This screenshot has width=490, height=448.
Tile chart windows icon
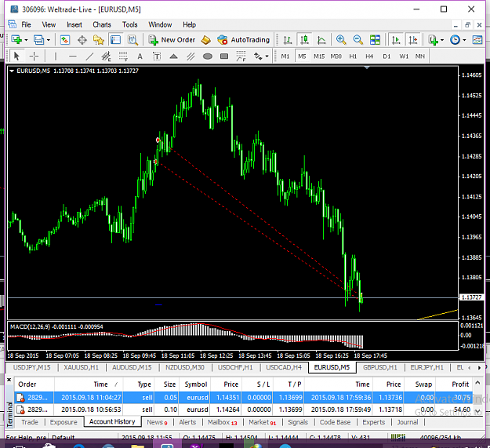[375, 40]
